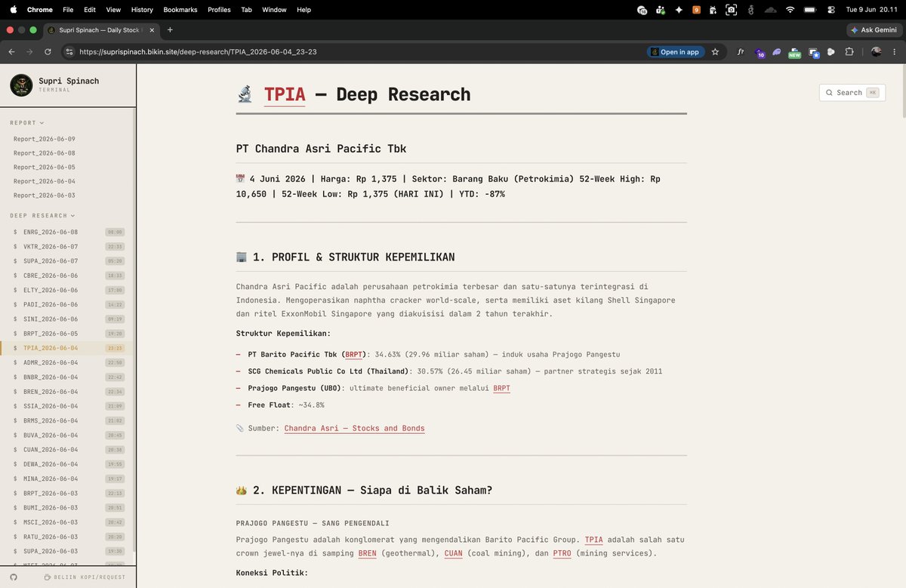The image size is (906, 588).
Task: Click the tab-with-star extension icon
Action: (x=813, y=53)
